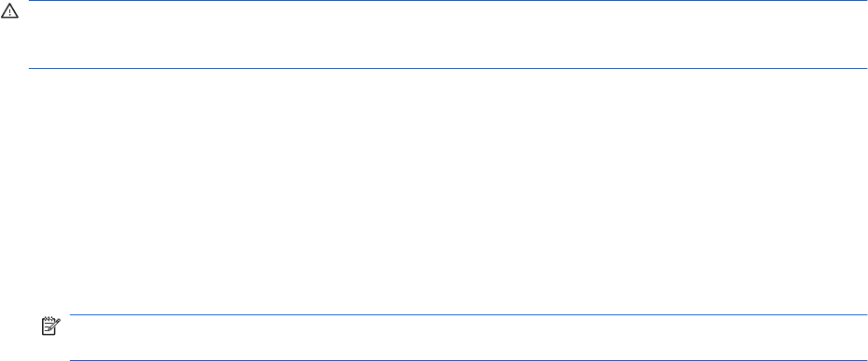Click the blue rule above the caution box
The image size is (868, 361).
(448, 1)
